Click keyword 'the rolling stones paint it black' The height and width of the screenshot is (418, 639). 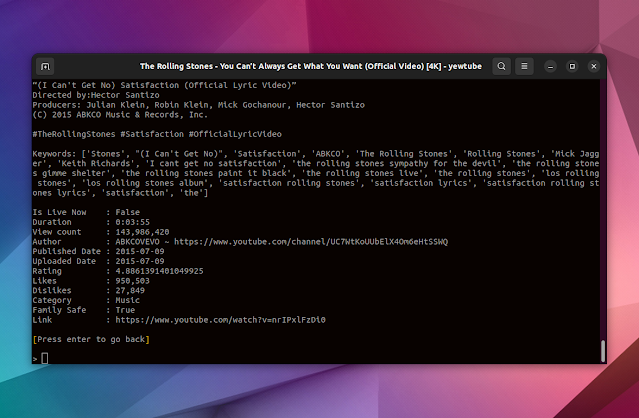tap(206, 173)
